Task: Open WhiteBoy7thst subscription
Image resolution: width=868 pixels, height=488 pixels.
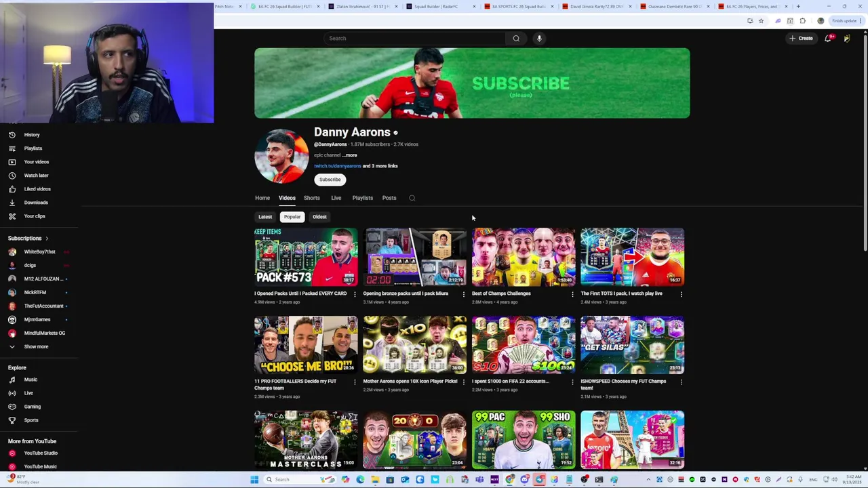Action: (x=39, y=252)
